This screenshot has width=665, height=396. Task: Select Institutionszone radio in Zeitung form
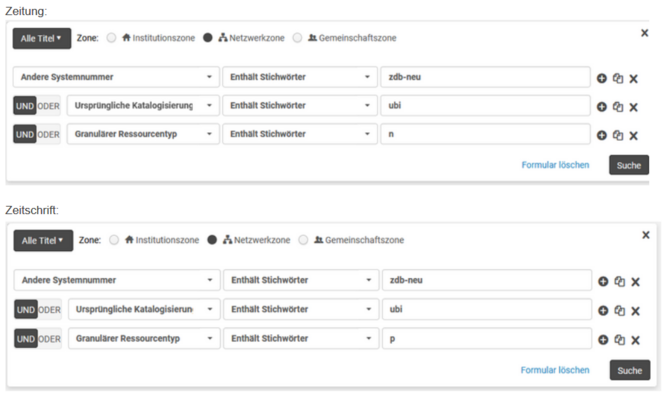[111, 38]
